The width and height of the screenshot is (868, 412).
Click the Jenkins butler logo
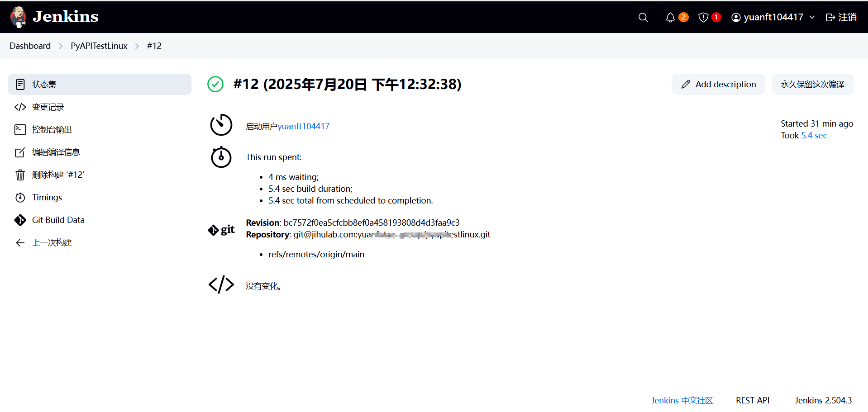[x=18, y=17]
